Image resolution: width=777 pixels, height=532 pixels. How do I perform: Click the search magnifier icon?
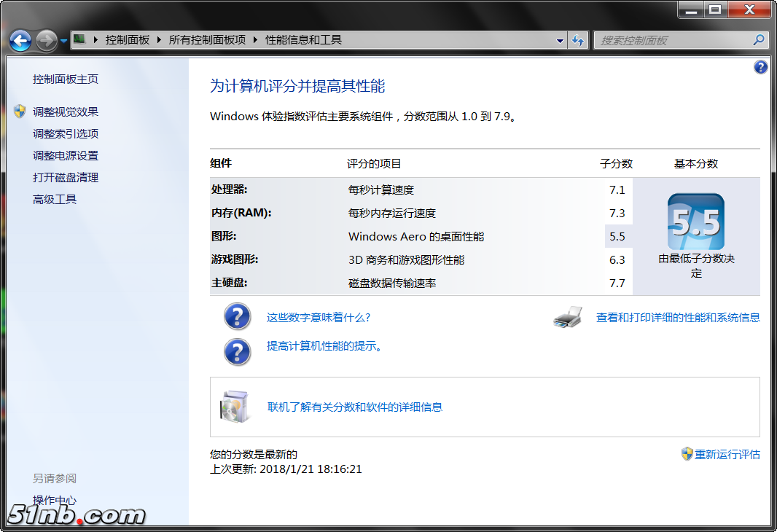pyautogui.click(x=758, y=40)
